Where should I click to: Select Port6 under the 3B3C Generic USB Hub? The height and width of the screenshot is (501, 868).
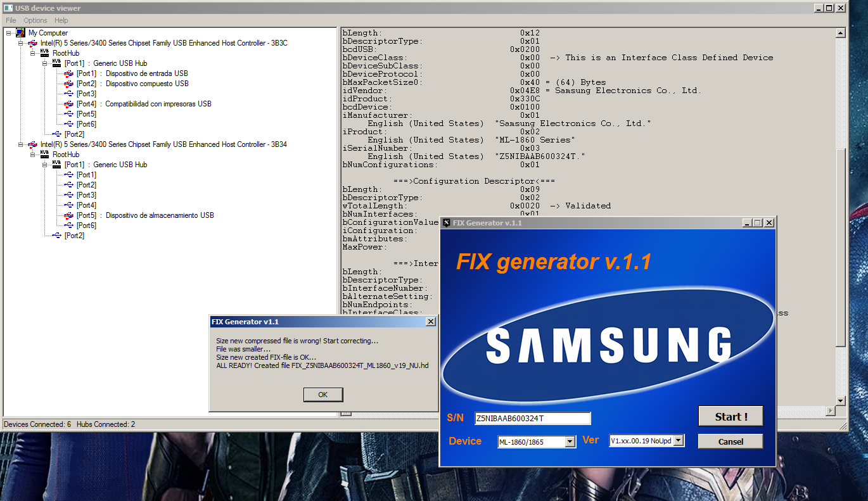coord(86,124)
